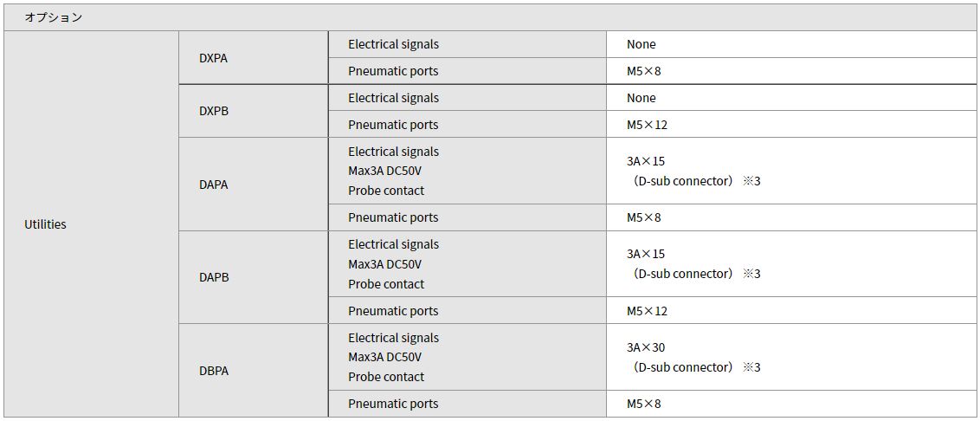Select the DAPB model cell
The width and height of the screenshot is (980, 421).
coord(254,277)
